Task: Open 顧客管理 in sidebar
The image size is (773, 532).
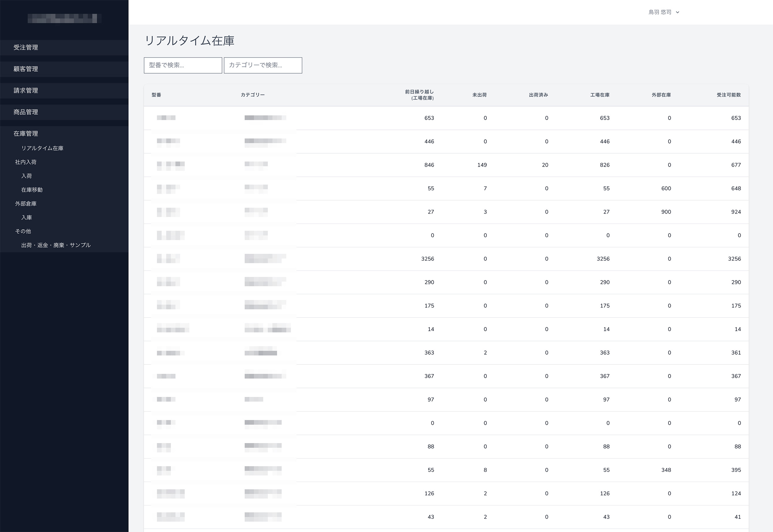Action: (26, 69)
